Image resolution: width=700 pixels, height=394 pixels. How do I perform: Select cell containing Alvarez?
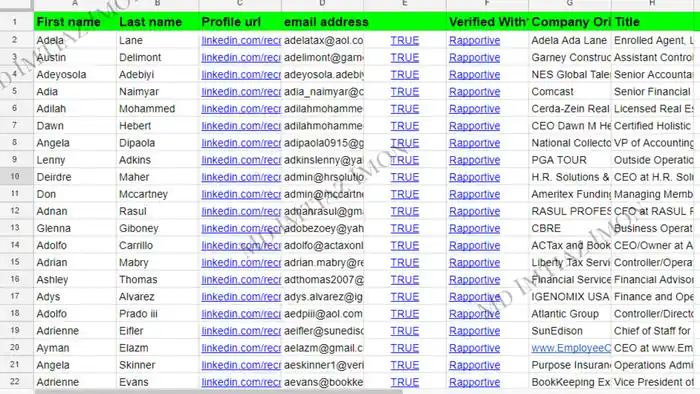158,297
